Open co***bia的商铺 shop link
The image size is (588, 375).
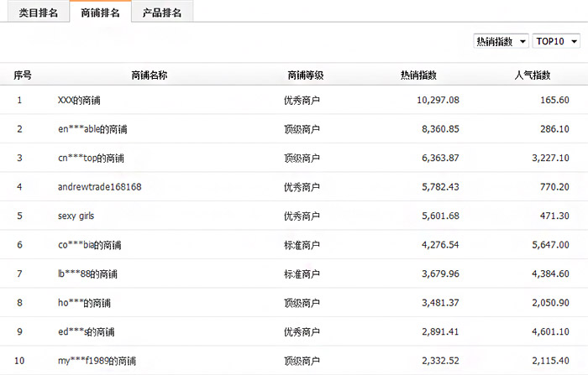(x=90, y=245)
